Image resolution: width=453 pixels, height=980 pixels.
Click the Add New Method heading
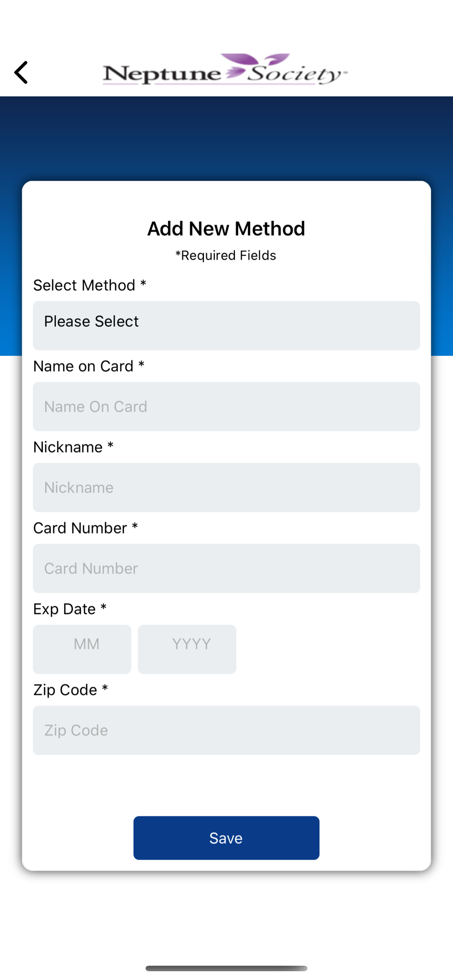pos(226,228)
